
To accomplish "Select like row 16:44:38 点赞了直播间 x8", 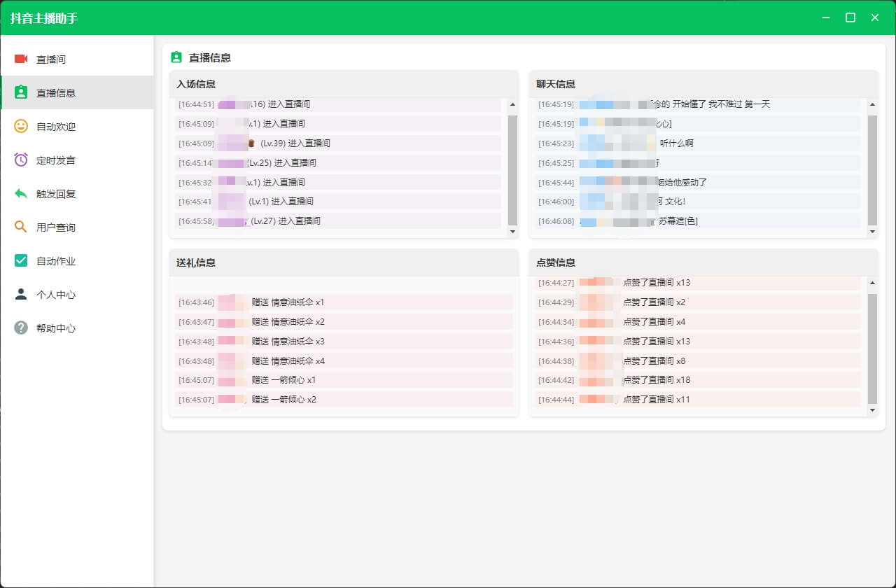I will (698, 361).
